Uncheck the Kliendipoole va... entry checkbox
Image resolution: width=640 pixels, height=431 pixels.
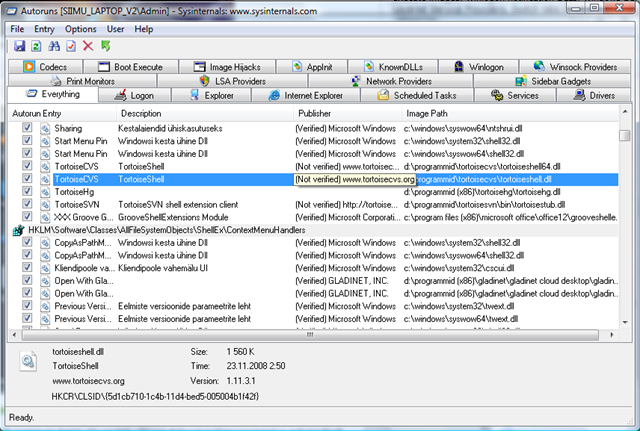click(27, 267)
